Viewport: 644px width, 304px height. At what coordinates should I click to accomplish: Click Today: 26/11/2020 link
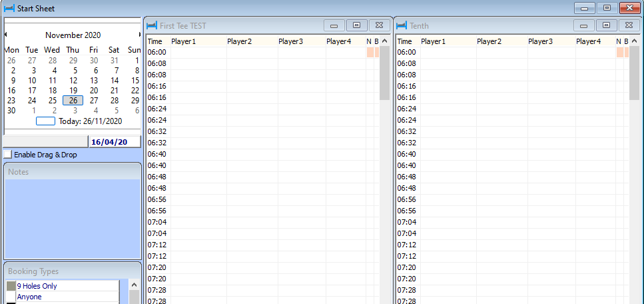tap(90, 121)
